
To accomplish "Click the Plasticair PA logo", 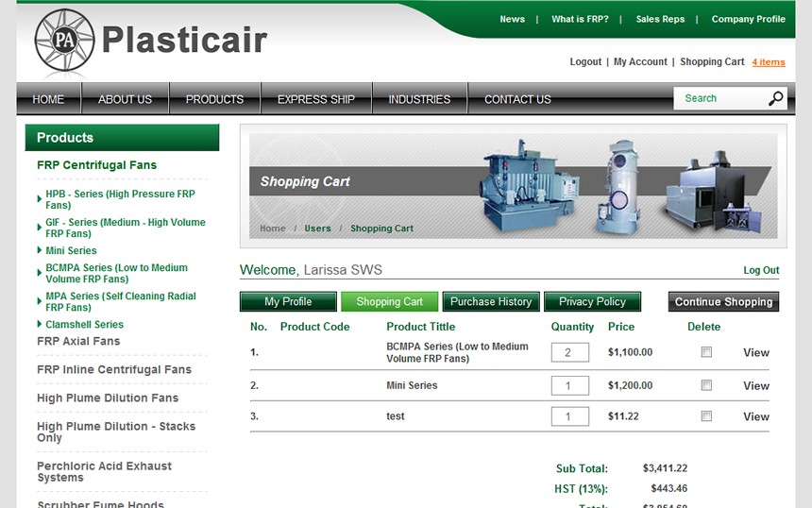I will click(150, 40).
